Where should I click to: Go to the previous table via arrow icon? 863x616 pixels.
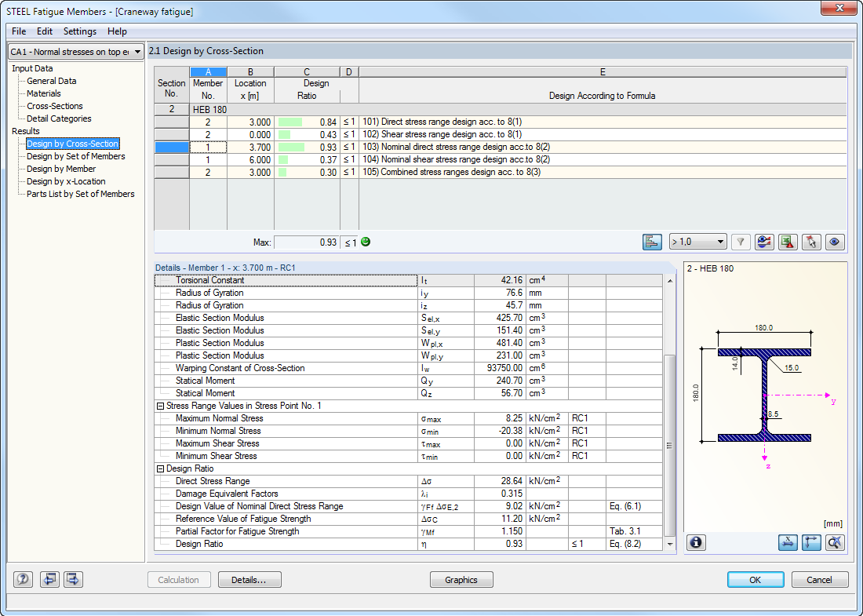(x=49, y=579)
